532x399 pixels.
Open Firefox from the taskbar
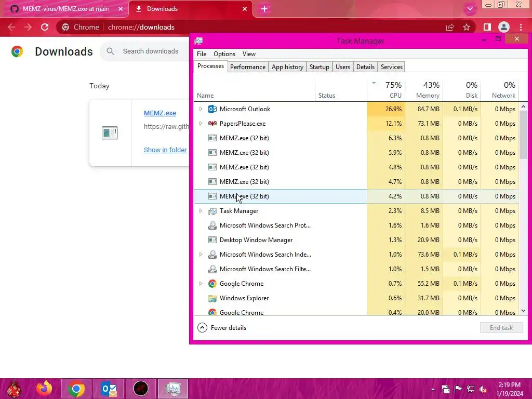point(45,389)
